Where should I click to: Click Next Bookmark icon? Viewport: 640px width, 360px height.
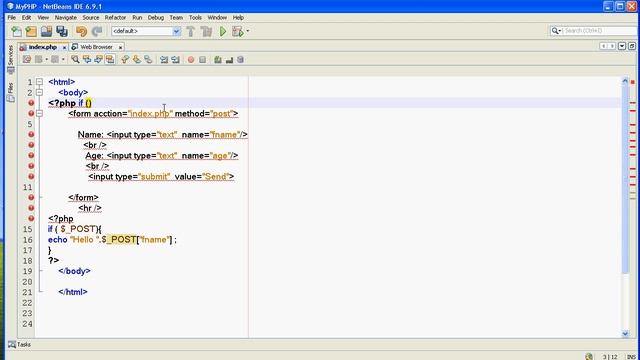[x=137, y=60]
